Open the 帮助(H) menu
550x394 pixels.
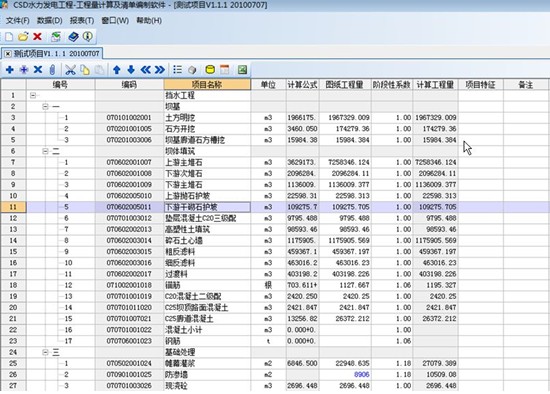(x=149, y=21)
